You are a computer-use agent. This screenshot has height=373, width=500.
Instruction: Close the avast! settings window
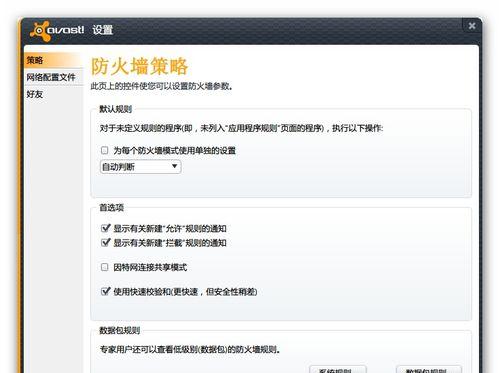[x=472, y=26]
